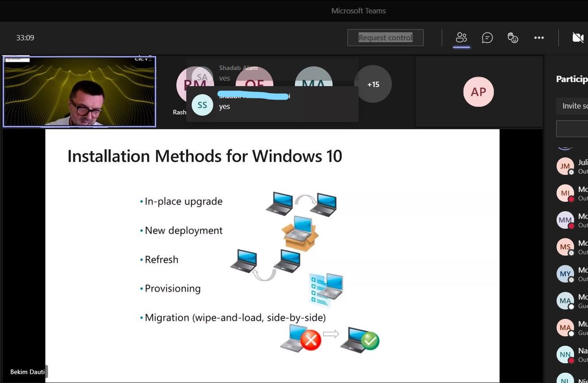Open the raise hand reactions icon

click(513, 38)
